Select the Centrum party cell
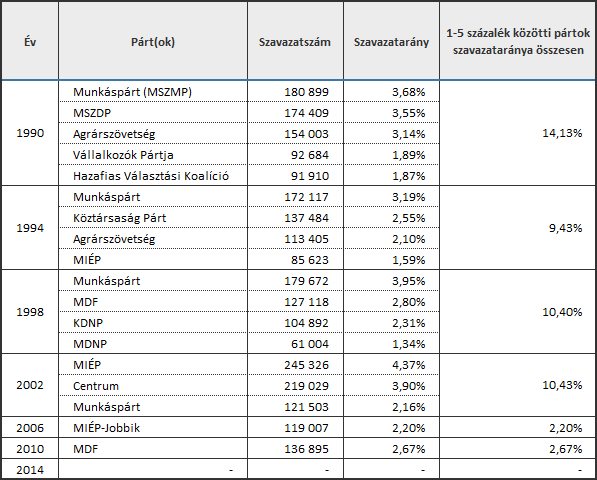Image resolution: width=597 pixels, height=480 pixels. tap(153, 386)
